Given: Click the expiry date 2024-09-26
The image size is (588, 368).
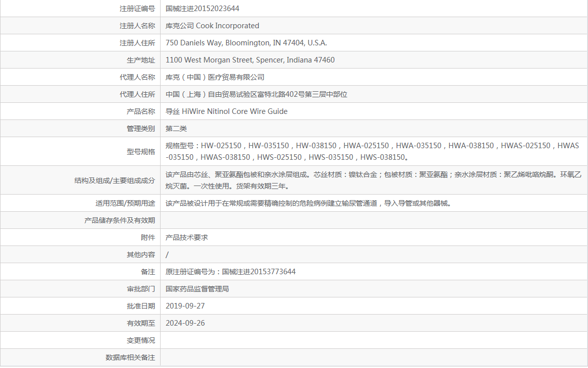Looking at the screenshot, I should coord(185,323).
